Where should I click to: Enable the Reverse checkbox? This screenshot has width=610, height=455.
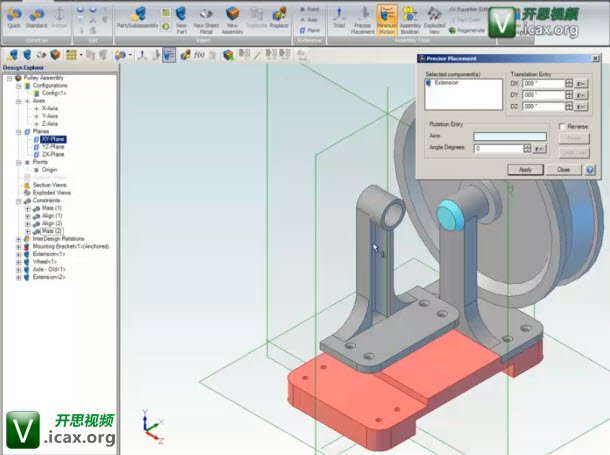pos(562,127)
